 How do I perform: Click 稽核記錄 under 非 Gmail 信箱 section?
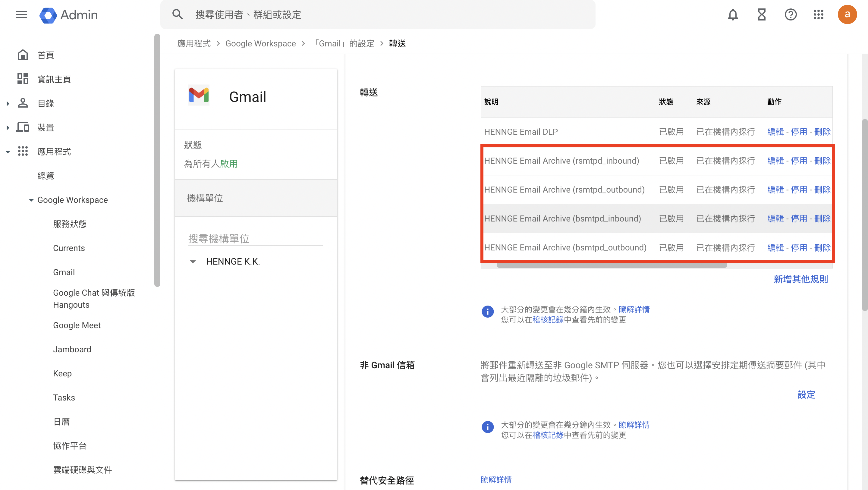pos(548,435)
